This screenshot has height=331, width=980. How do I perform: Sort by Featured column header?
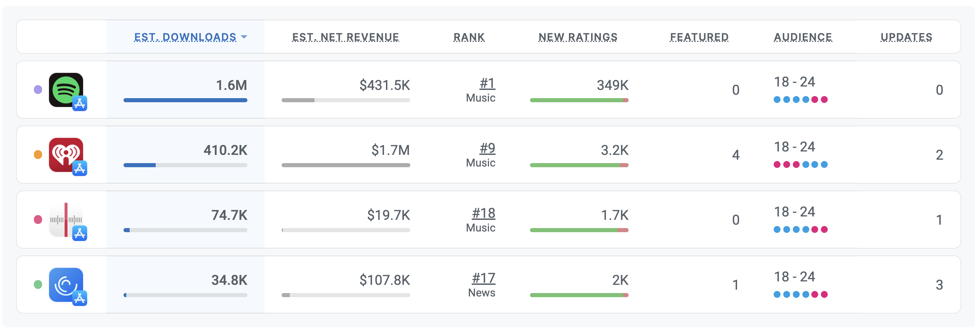pyautogui.click(x=699, y=37)
